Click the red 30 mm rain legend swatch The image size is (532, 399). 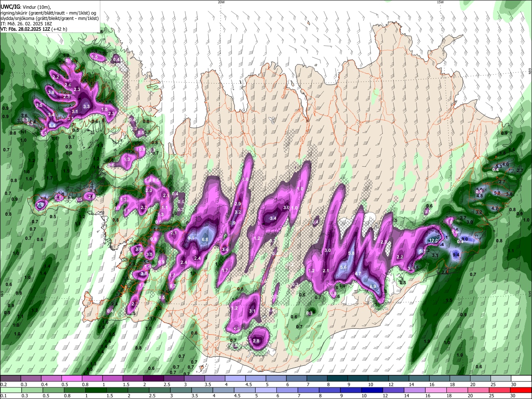(521, 390)
